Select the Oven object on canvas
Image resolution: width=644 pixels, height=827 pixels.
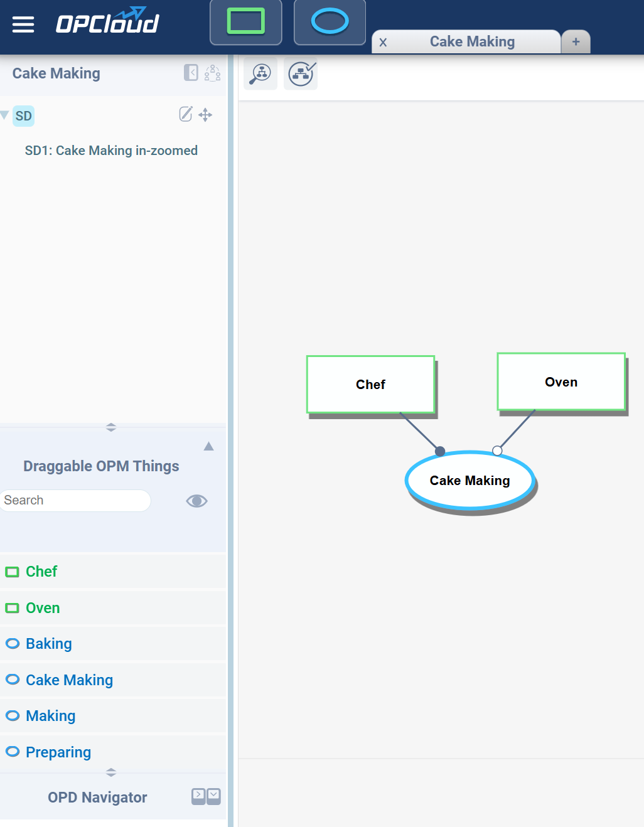561,382
